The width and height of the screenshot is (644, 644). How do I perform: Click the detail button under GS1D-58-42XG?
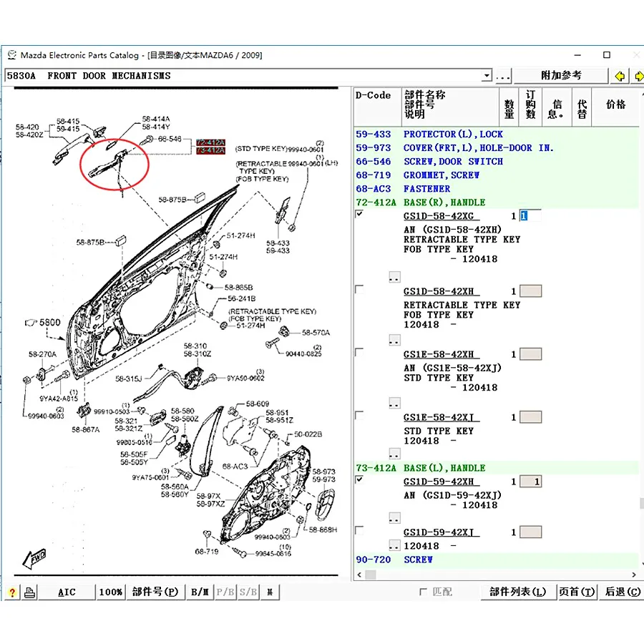[x=394, y=277]
